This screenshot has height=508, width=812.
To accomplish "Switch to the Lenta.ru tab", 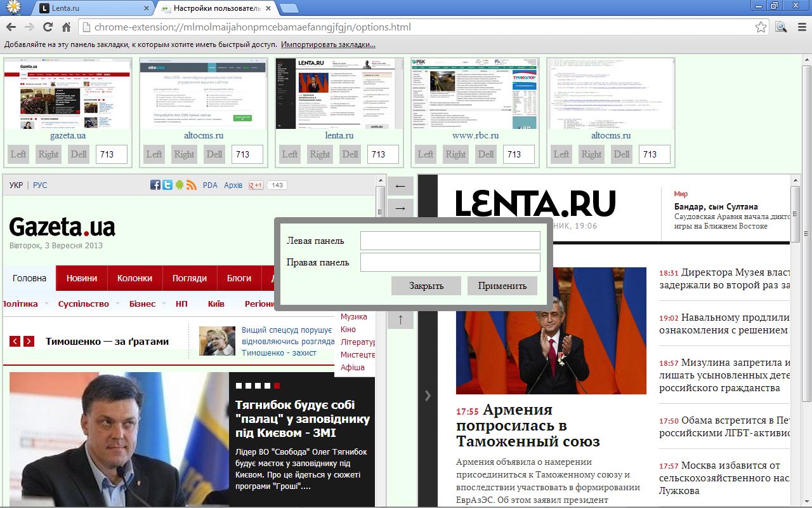I will (92, 8).
